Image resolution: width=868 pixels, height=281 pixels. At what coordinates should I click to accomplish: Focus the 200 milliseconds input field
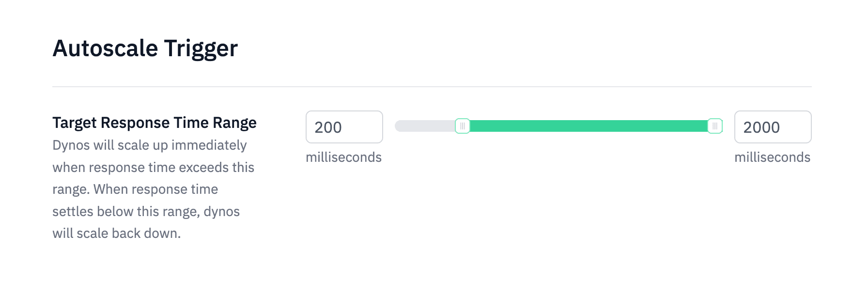(x=344, y=127)
